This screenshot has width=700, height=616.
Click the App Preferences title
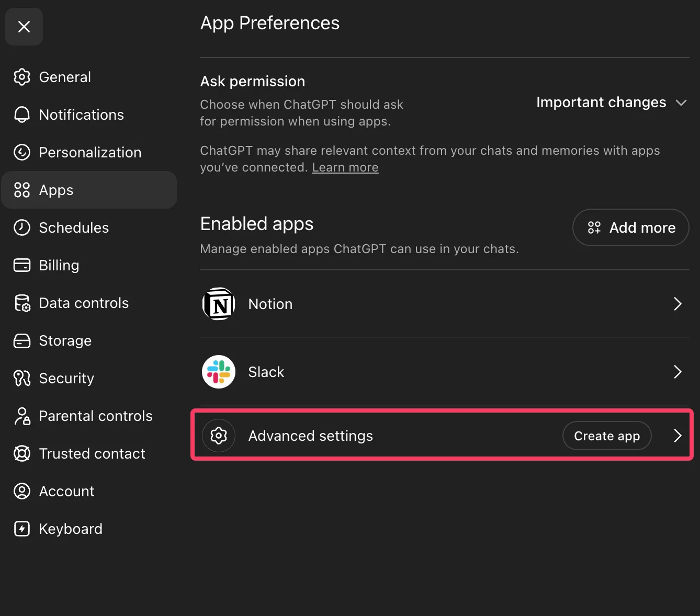tap(270, 23)
